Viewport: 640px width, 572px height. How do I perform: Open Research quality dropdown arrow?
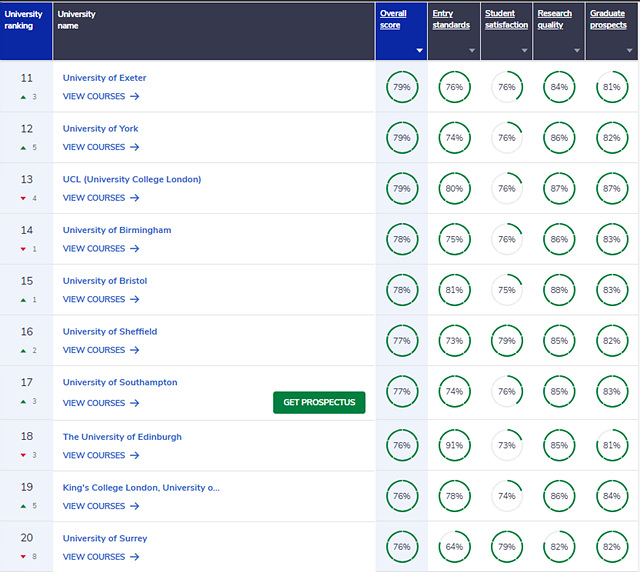pyautogui.click(x=577, y=51)
